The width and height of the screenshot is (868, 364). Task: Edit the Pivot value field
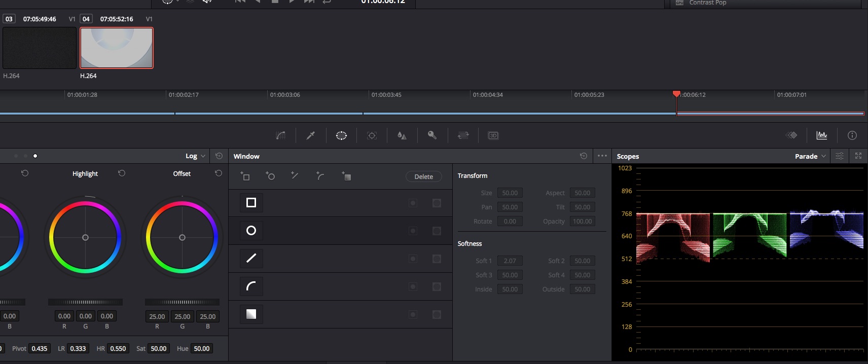tap(40, 348)
